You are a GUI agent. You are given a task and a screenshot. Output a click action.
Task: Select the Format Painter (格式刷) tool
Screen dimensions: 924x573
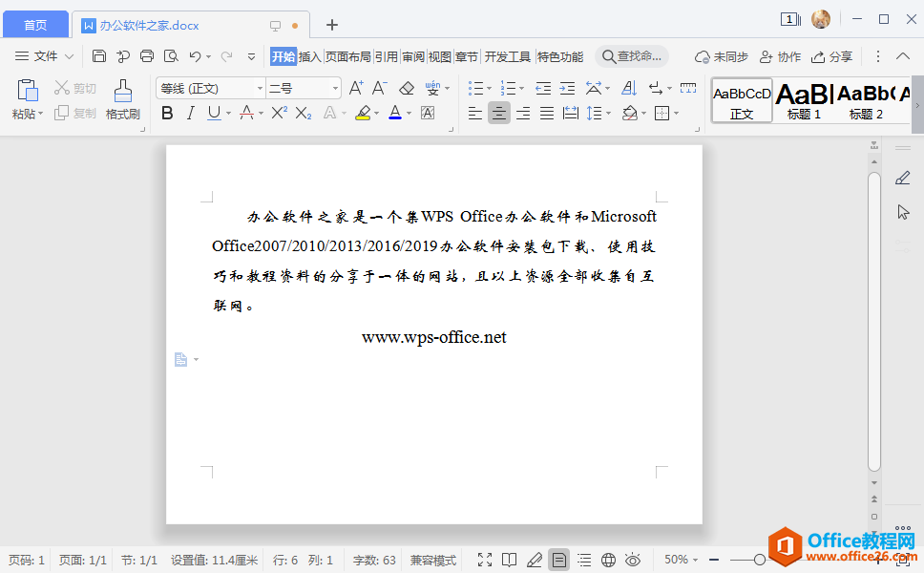point(122,99)
